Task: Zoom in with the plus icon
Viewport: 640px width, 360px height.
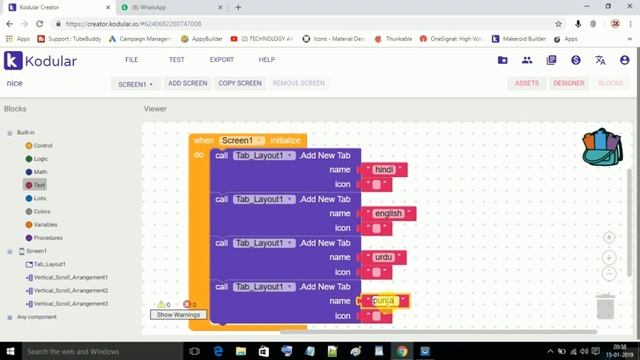Action: coord(609,258)
